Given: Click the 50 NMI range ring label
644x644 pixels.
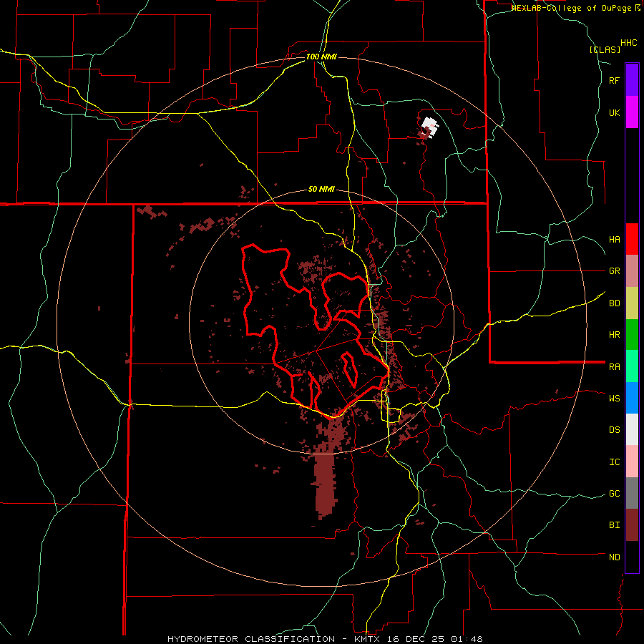Looking at the screenshot, I should (321, 189).
